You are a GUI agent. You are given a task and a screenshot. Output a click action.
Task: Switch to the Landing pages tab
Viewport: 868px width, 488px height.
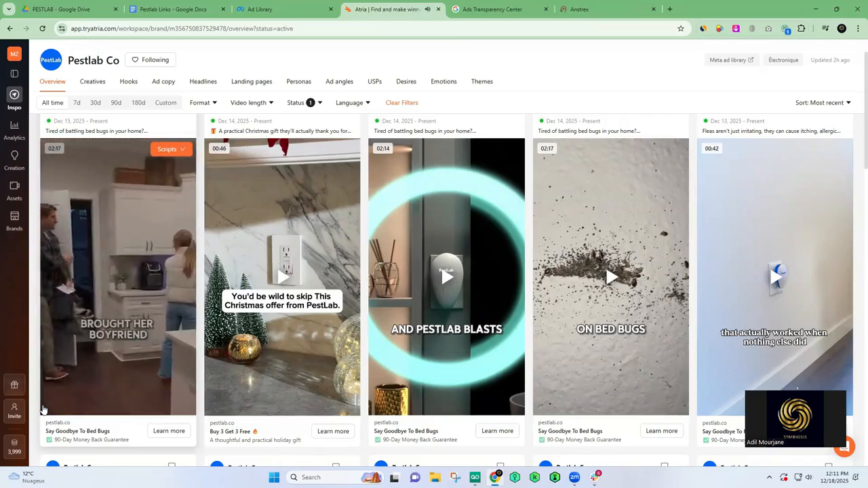coord(252,81)
